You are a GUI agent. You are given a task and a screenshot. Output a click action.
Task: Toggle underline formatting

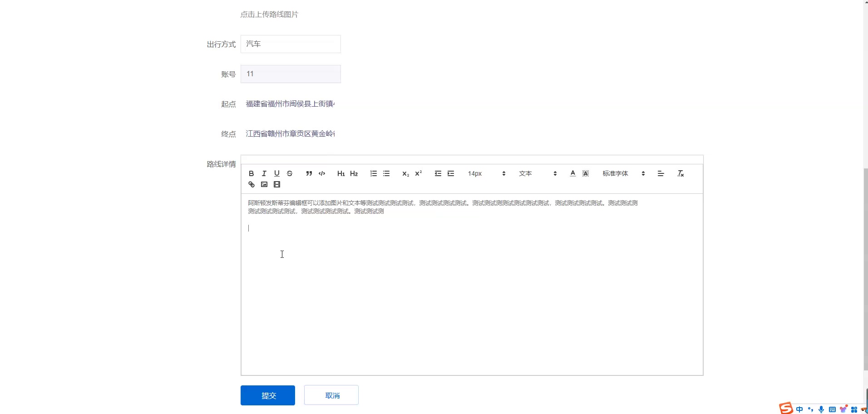276,173
